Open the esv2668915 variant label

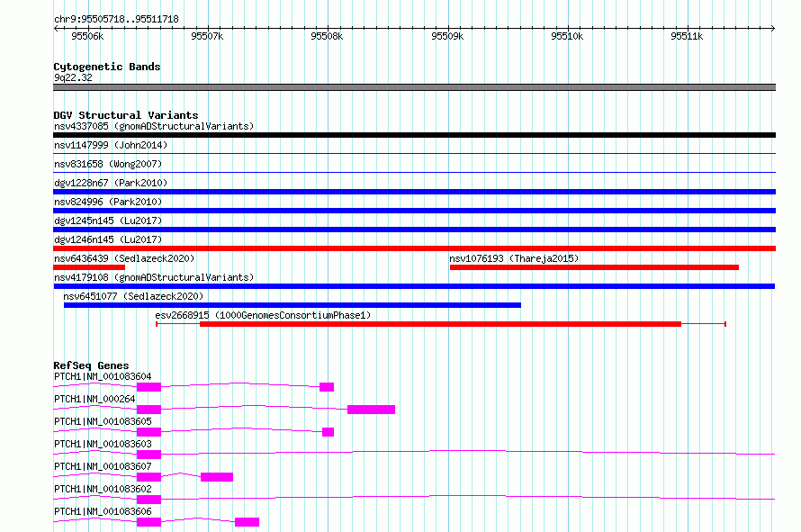(x=263, y=315)
